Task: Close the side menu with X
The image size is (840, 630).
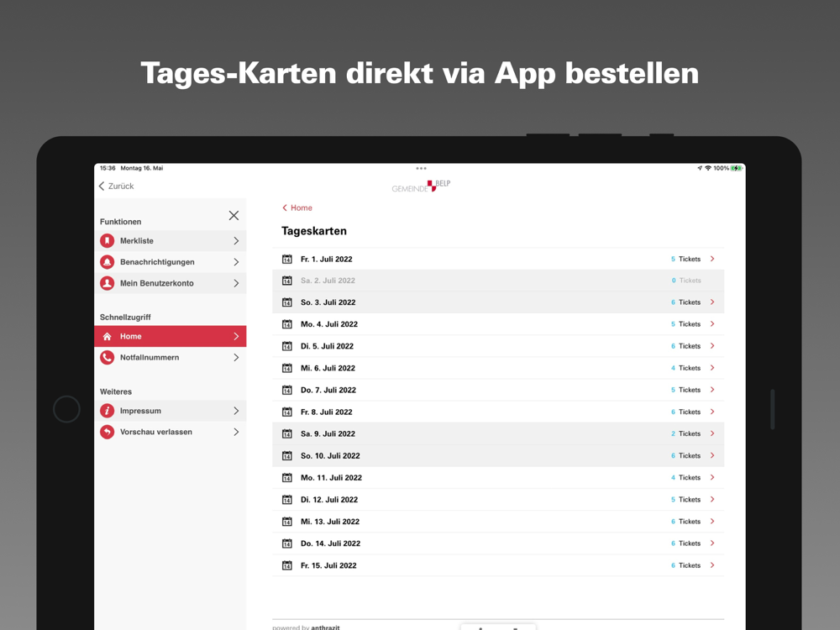Action: click(234, 215)
